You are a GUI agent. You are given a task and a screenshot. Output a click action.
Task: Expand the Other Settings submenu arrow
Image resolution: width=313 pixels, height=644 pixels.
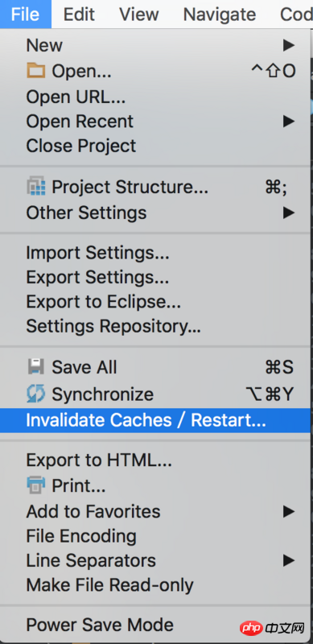(x=289, y=213)
